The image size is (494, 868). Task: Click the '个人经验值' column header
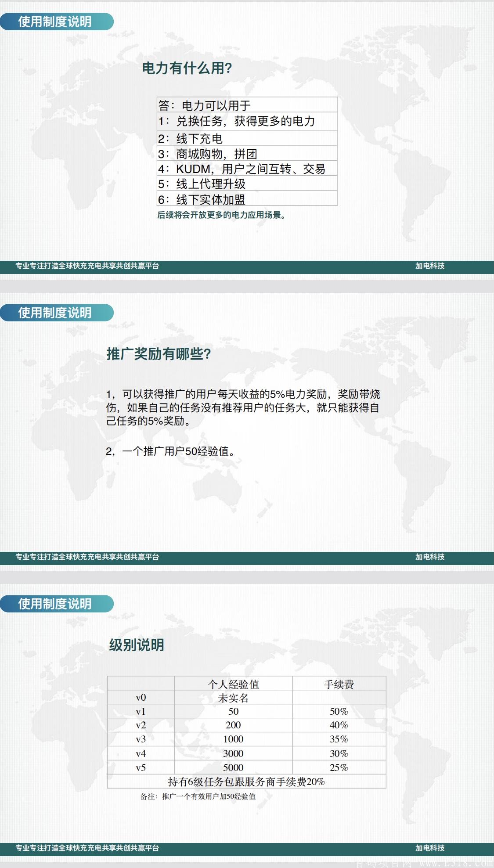click(233, 684)
